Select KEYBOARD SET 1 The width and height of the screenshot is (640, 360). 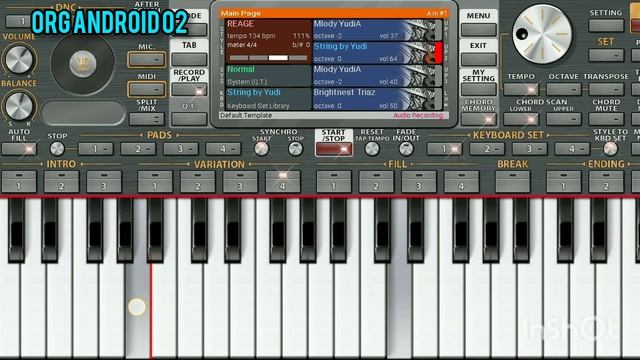click(x=444, y=149)
